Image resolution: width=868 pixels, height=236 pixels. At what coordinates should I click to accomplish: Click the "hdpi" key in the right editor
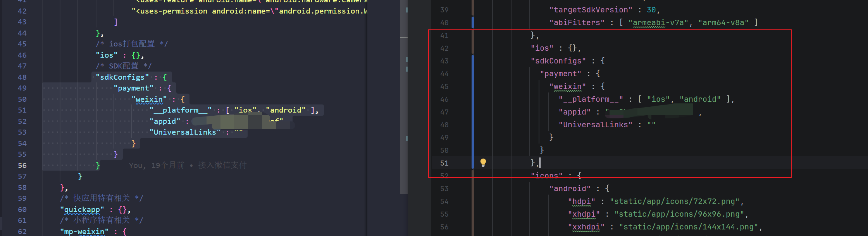[x=582, y=201]
